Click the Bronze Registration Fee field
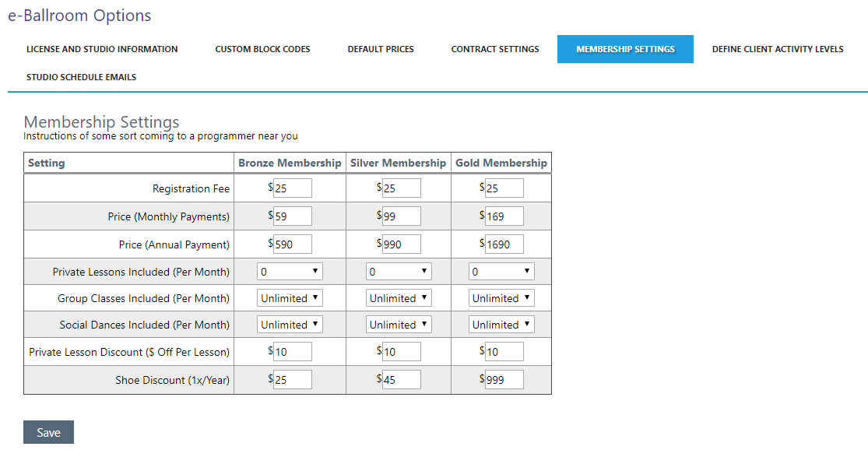868x457 pixels. pos(292,188)
